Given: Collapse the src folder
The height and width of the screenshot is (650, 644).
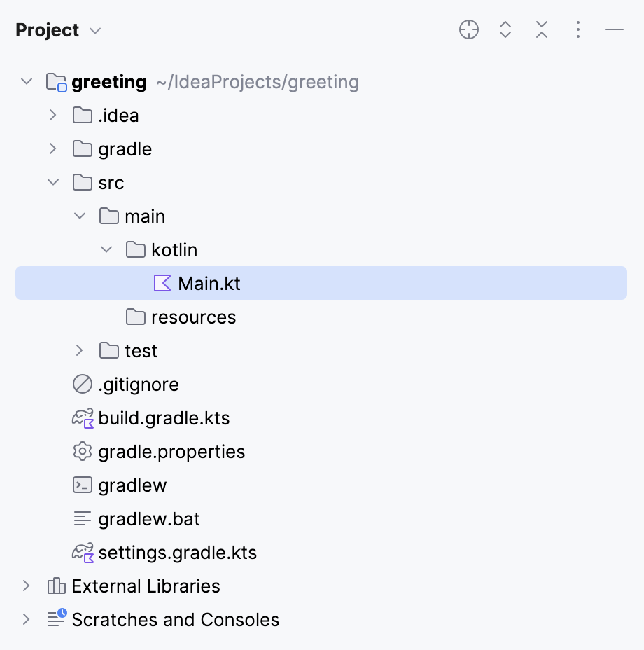Looking at the screenshot, I should click(53, 182).
